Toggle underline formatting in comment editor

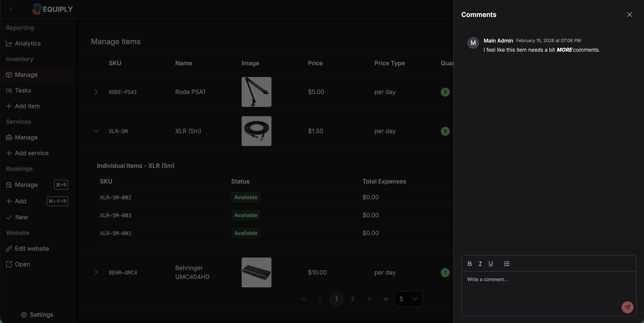(x=491, y=264)
